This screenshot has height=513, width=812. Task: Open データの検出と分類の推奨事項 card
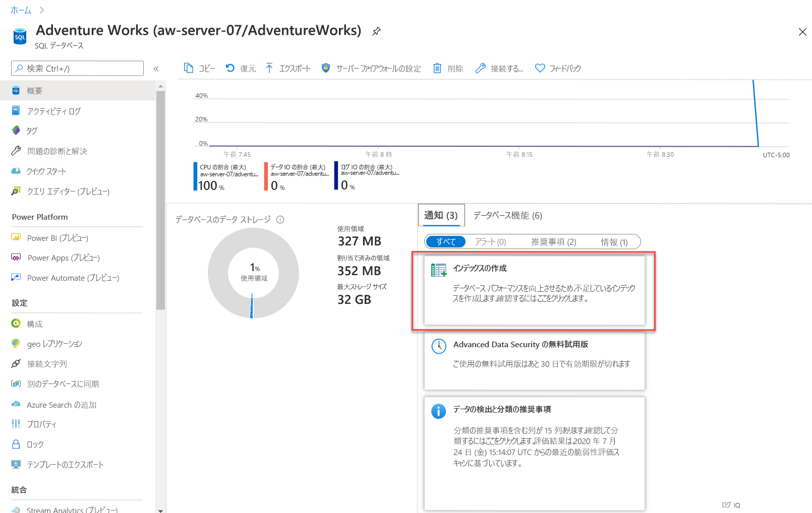click(534, 454)
